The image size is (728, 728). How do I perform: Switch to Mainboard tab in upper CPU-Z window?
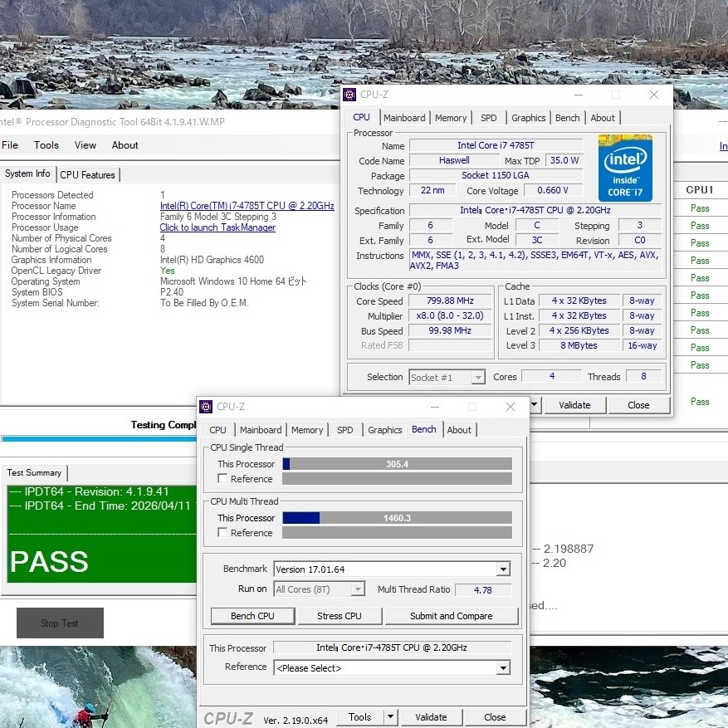tap(404, 118)
